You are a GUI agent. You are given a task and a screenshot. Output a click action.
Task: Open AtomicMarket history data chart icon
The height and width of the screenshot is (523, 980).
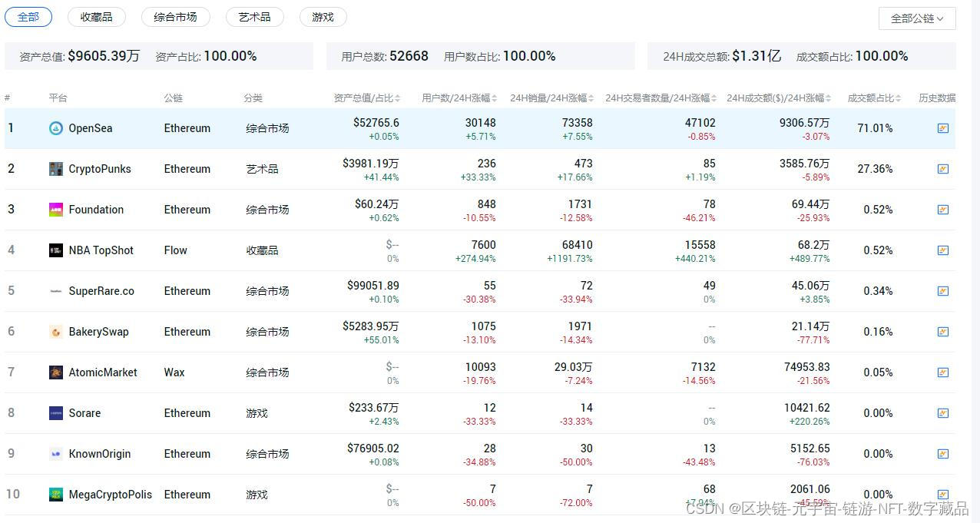(943, 372)
